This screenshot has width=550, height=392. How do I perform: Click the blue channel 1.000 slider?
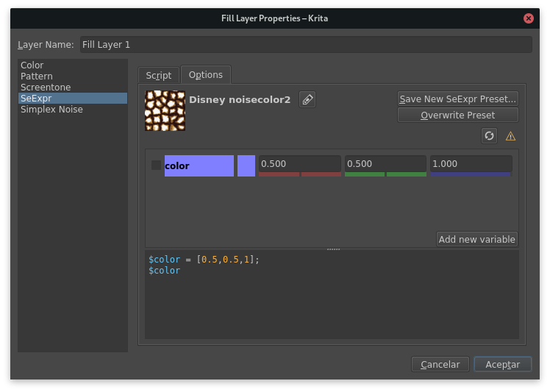pyautogui.click(x=471, y=164)
